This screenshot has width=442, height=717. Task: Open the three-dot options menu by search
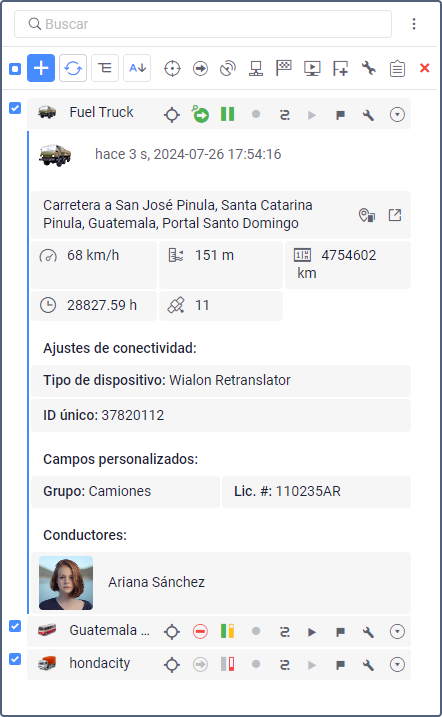point(414,24)
